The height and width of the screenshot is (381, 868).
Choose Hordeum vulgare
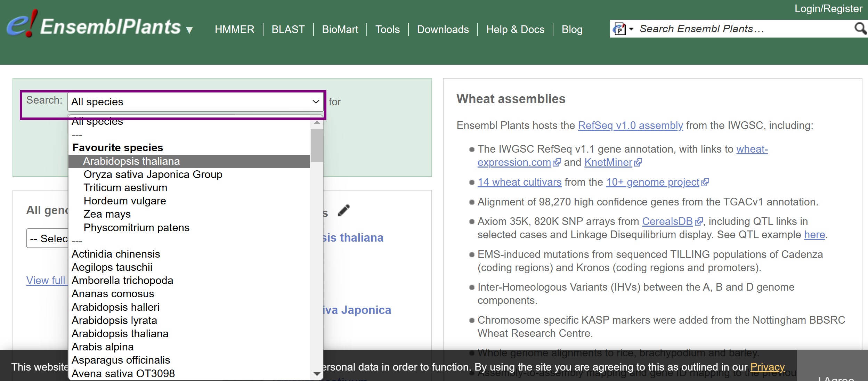click(189, 201)
